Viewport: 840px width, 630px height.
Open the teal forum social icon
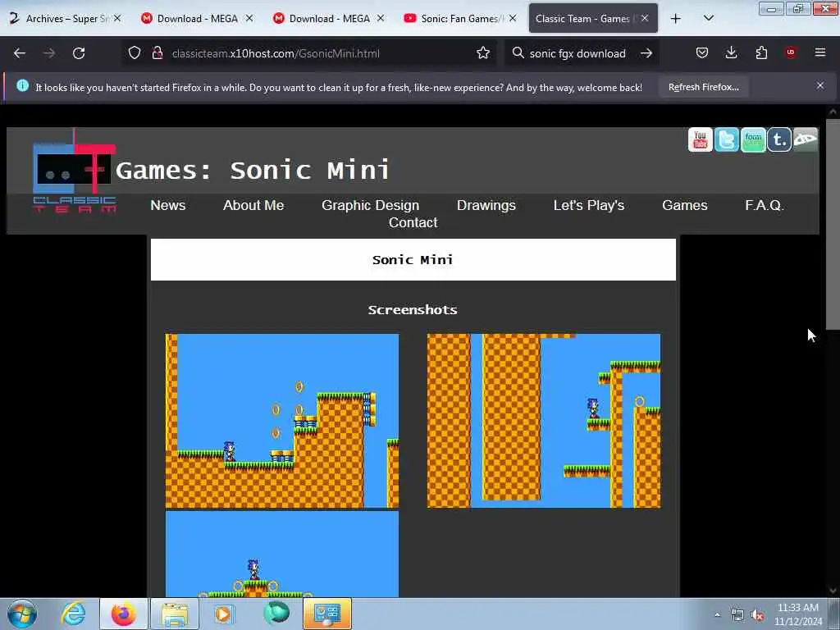(753, 139)
